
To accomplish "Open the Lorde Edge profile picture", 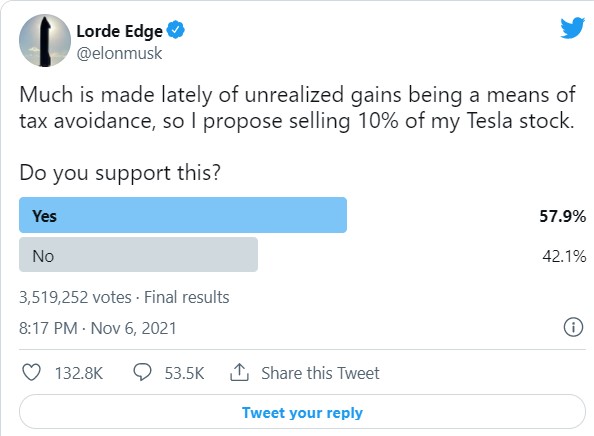I will (x=45, y=41).
